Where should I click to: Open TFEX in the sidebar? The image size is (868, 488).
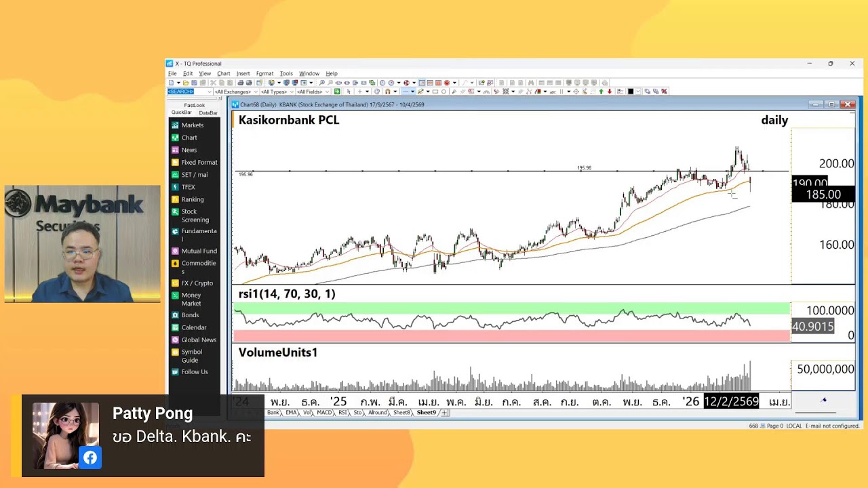tap(188, 187)
